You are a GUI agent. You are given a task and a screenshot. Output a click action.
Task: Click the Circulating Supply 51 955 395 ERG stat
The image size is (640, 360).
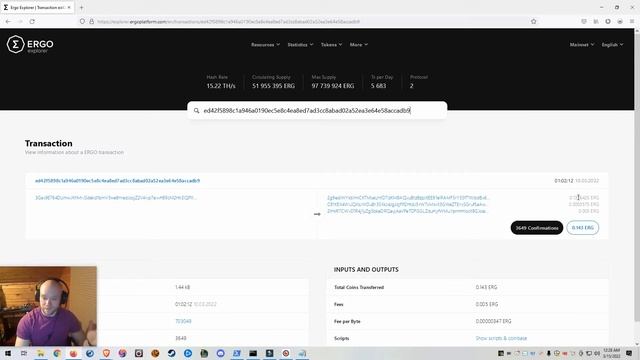273,82
